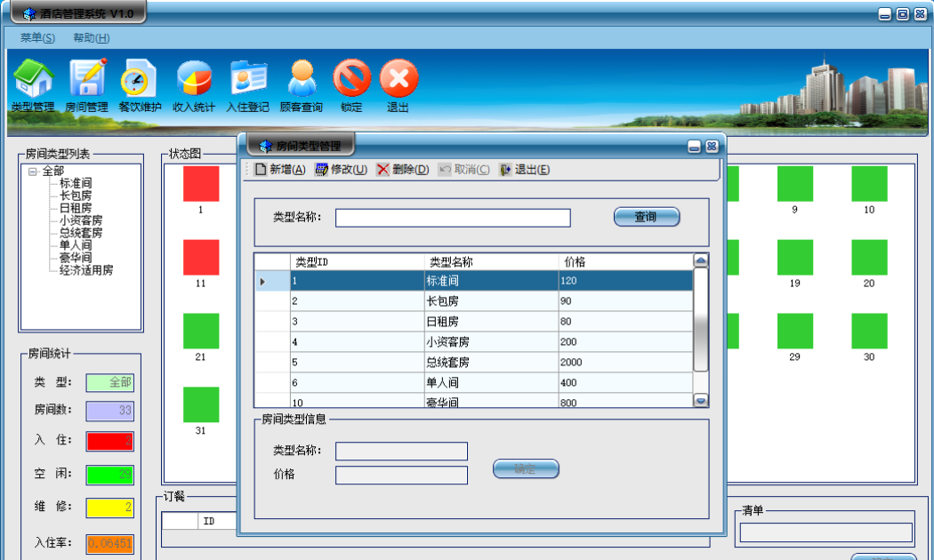This screenshot has width=934, height=560.
Task: Click the 查询 search button
Action: tap(647, 217)
